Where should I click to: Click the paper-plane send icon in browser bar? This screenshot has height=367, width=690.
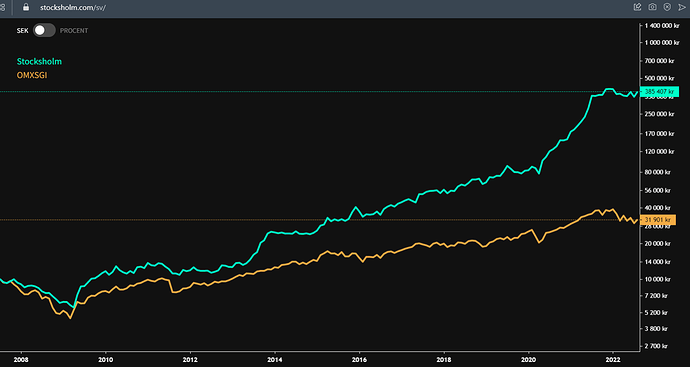(682, 7)
